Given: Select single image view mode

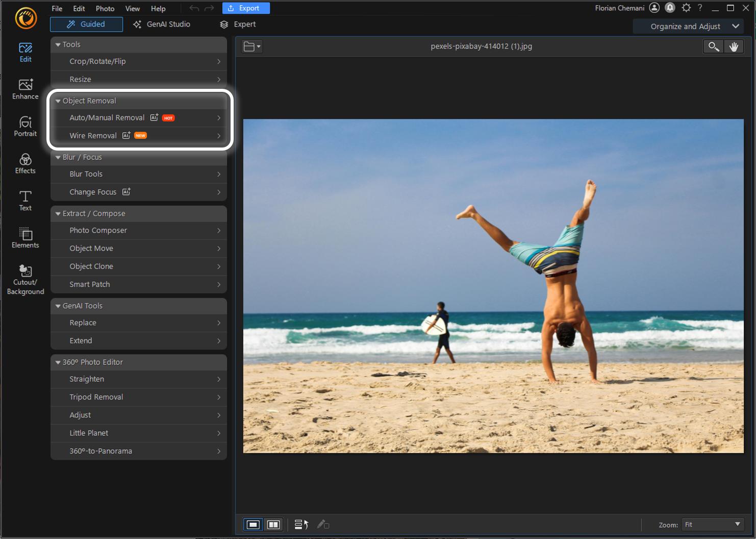Looking at the screenshot, I should click(253, 524).
